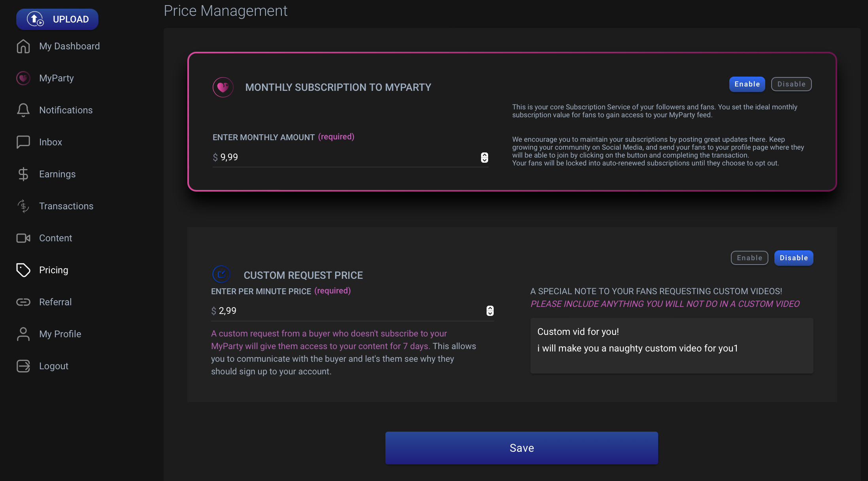Enable the custom request price
The height and width of the screenshot is (481, 868).
(x=749, y=258)
